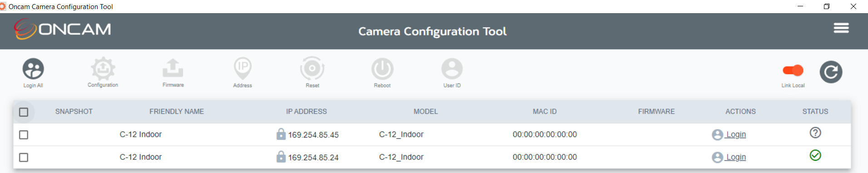Screen dimensions: 868x173
Task: Click the Login All icon
Action: coord(33,69)
